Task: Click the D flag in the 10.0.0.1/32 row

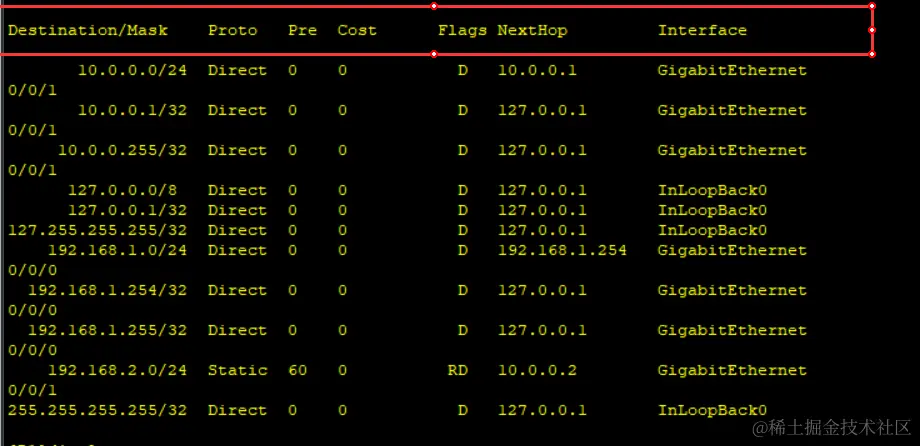Action: coord(463,110)
